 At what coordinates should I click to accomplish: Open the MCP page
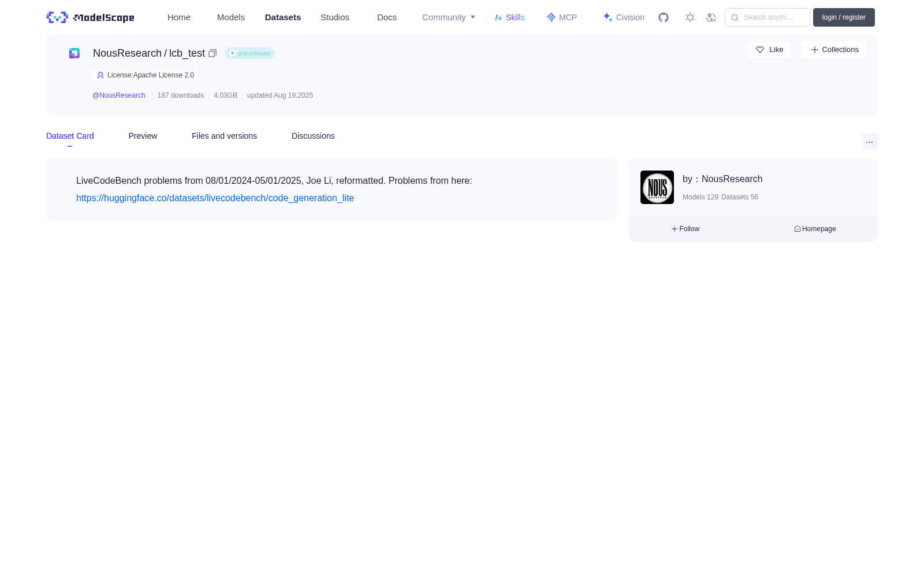(x=562, y=17)
